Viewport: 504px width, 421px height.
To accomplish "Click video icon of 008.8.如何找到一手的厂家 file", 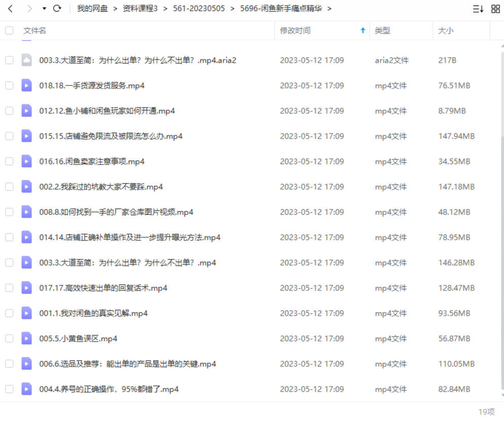I will [x=27, y=212].
